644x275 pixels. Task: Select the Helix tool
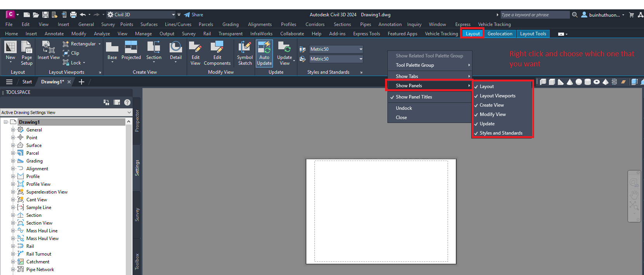[x=614, y=82]
